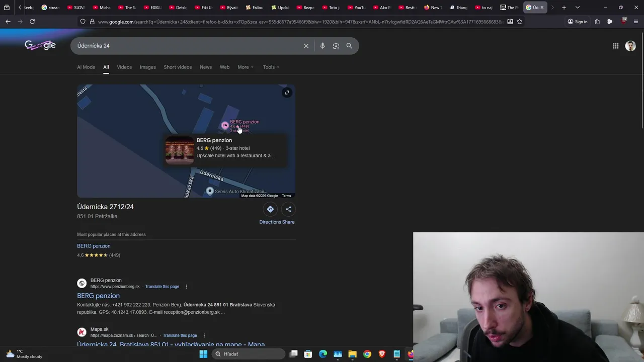The height and width of the screenshot is (362, 644).
Task: Reload the current page
Action: click(x=32, y=22)
